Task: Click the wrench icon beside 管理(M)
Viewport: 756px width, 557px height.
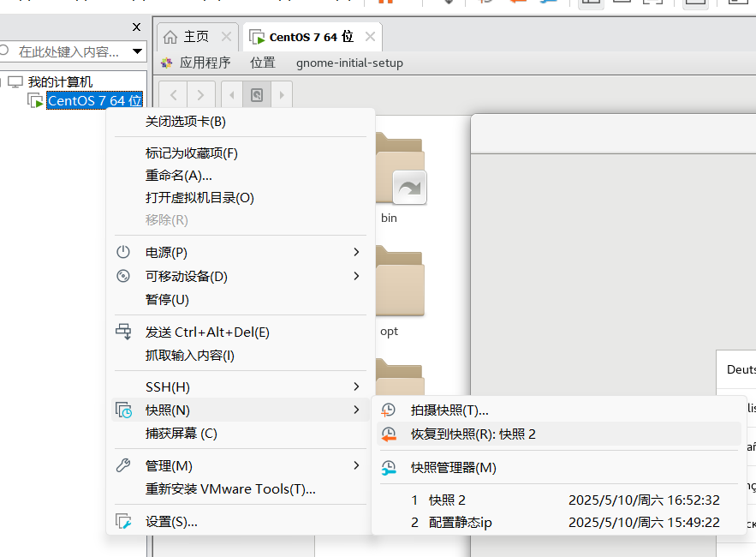Action: click(123, 465)
